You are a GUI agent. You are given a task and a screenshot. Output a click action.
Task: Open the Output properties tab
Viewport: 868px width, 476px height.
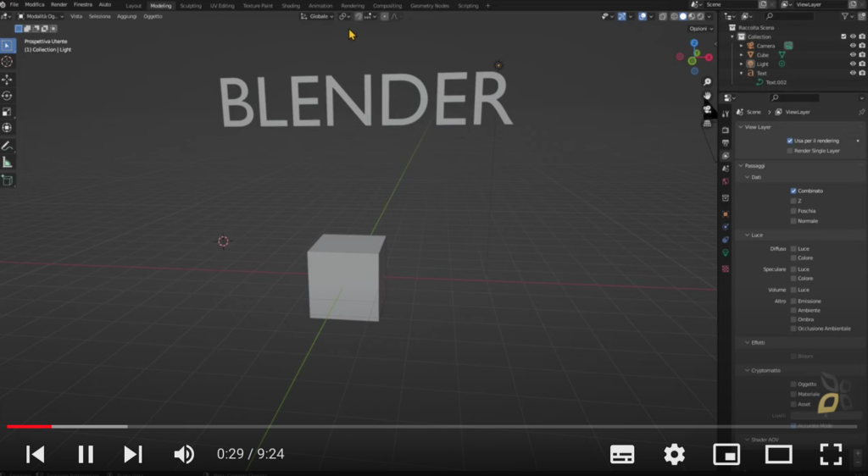click(x=726, y=142)
